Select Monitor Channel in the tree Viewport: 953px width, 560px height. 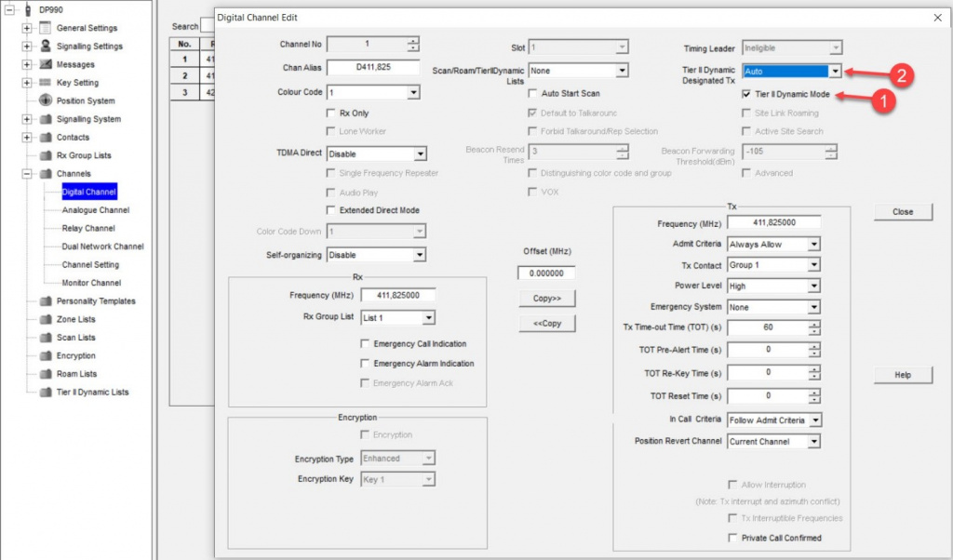[x=91, y=283]
